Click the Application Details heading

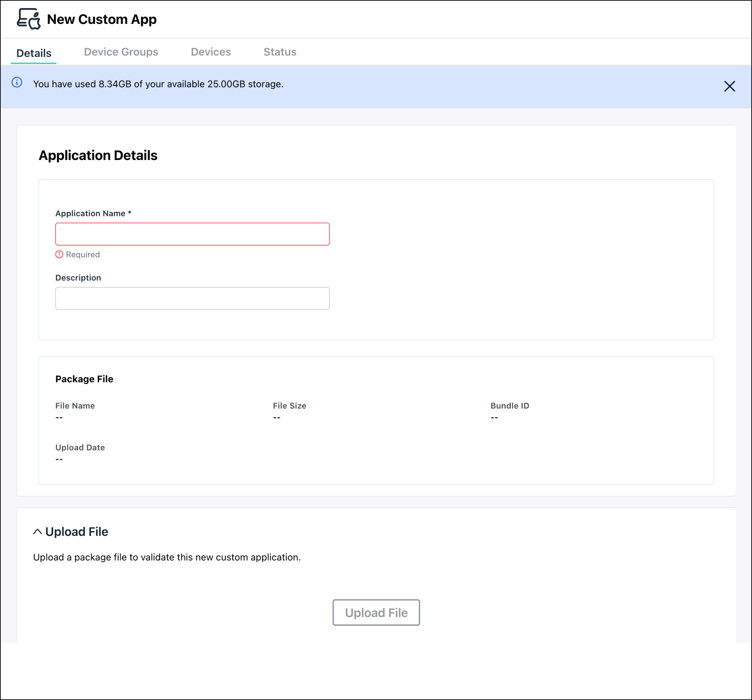pyautogui.click(x=98, y=155)
